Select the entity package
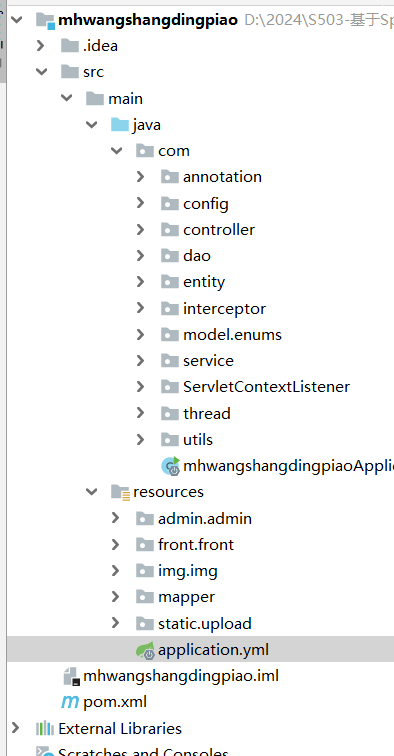Screen dimensions: 394x756 [x=204, y=282]
